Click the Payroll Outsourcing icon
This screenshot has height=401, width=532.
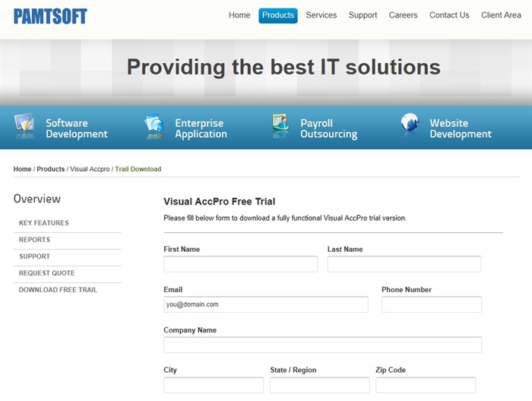[x=280, y=126]
